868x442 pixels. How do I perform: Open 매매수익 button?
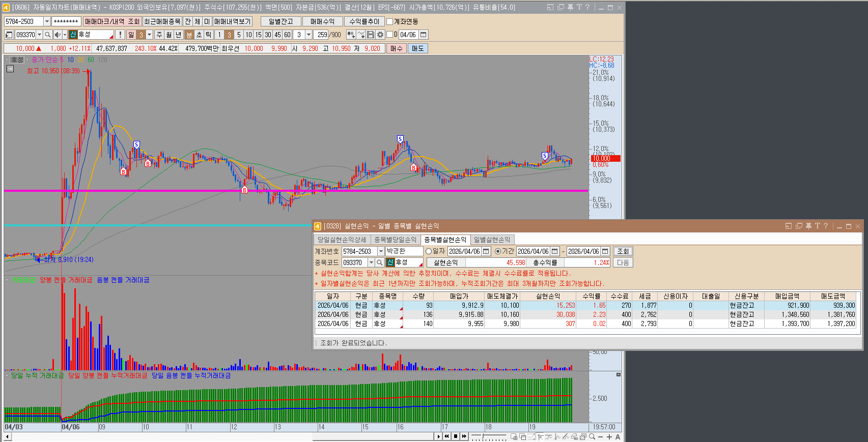click(x=323, y=21)
